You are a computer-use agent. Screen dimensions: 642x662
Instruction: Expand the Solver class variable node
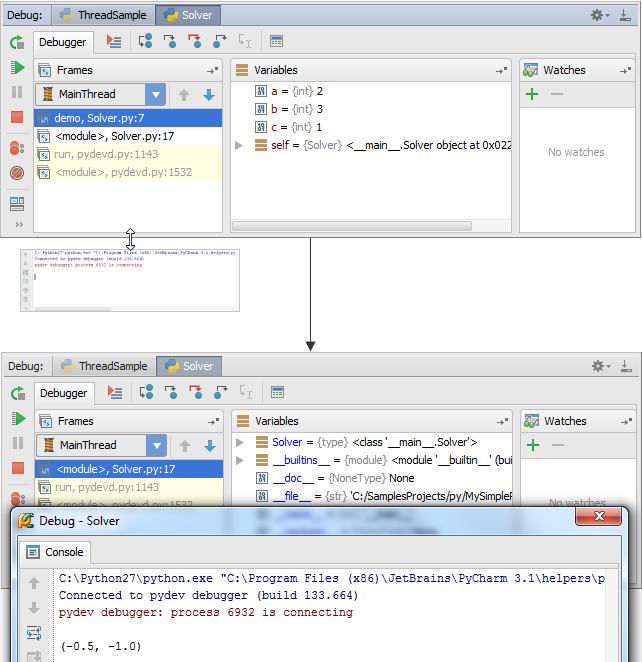(x=240, y=442)
